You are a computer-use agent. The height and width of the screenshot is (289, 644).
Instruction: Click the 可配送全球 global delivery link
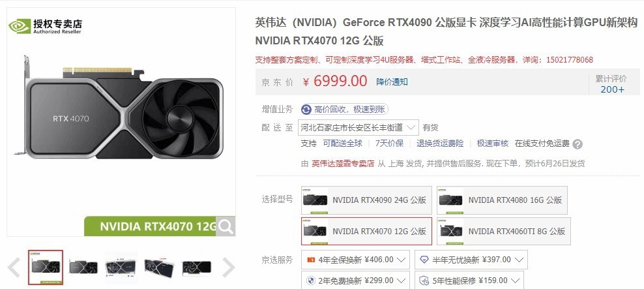[x=343, y=144]
